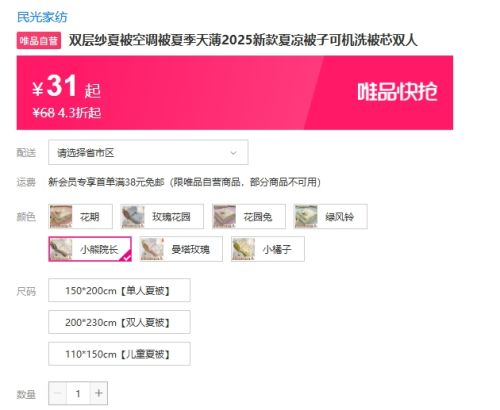Toggle the selected 小熊院长 color option
The image size is (500, 410).
[90, 249]
